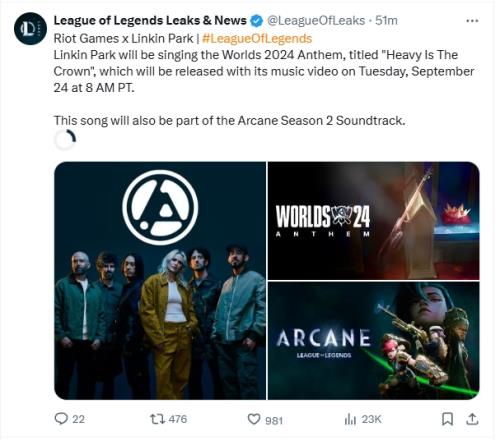Click the 476 repost count

point(178,419)
